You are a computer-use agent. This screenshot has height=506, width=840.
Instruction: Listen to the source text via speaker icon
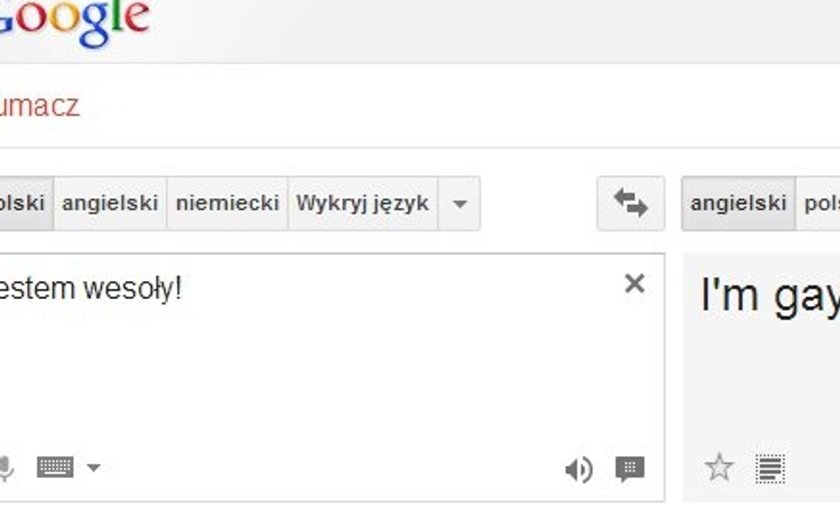(578, 469)
